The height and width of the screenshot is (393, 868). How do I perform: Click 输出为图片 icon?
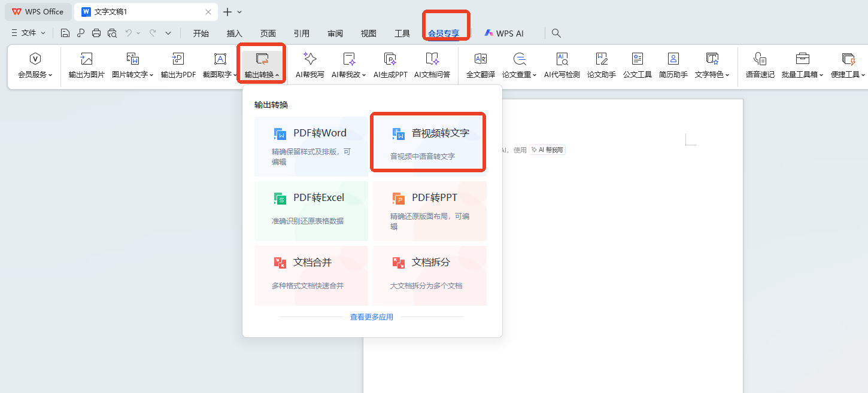pyautogui.click(x=86, y=59)
